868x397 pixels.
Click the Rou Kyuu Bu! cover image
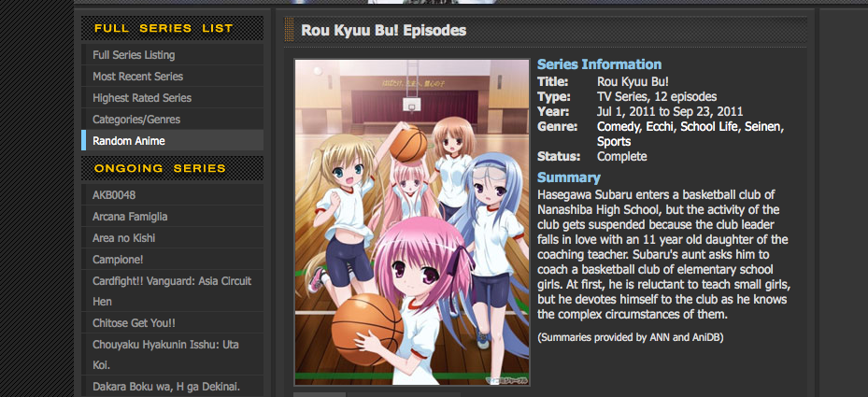(412, 222)
